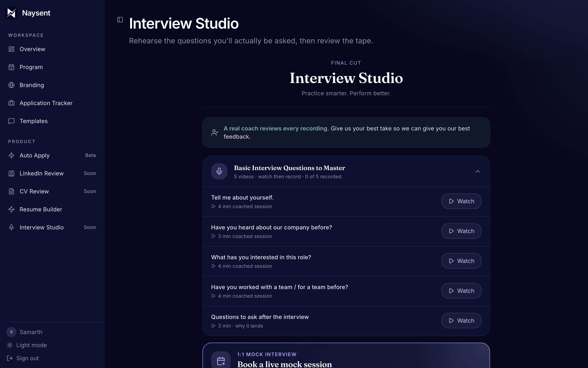
Task: Click the LinkedIn Review badge icon
Action: coord(11,174)
